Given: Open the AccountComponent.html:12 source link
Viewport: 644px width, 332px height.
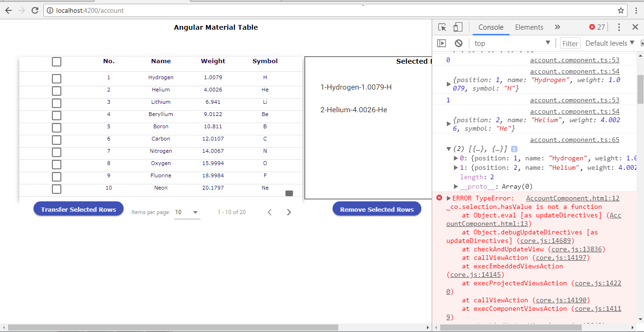Looking at the screenshot, I should [573, 199].
